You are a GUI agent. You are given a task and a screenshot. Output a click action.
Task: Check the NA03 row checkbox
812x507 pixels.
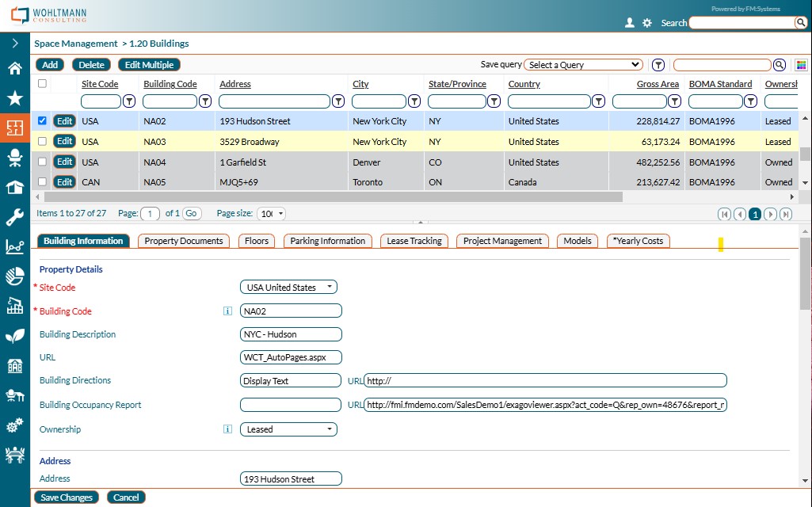tap(43, 141)
